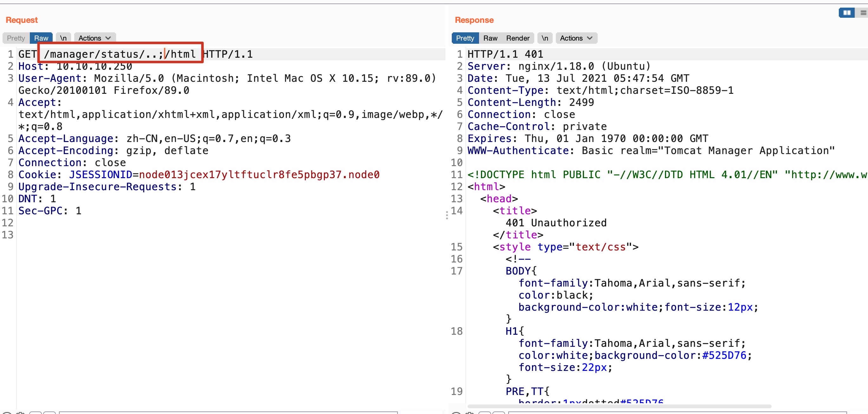This screenshot has height=414, width=868.
Task: Click the panel divider drag handle dots
Action: click(447, 215)
